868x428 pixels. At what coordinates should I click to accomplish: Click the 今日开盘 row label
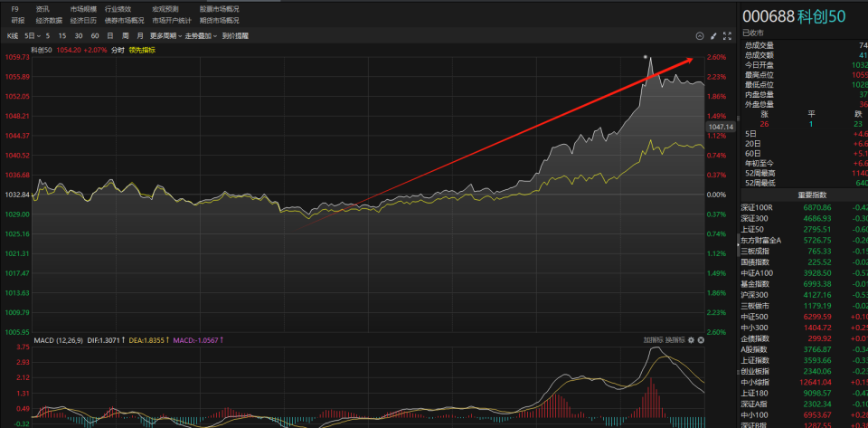tap(759, 65)
